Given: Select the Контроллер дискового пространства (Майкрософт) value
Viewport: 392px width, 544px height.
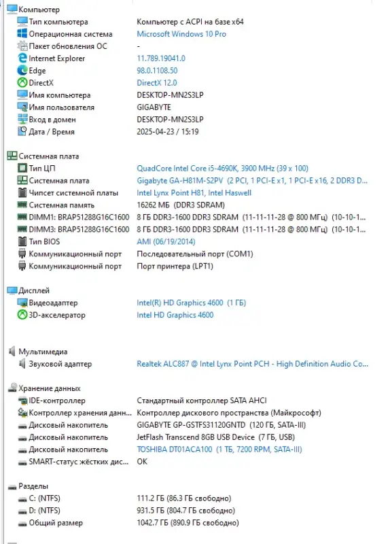Looking at the screenshot, I should [229, 413].
